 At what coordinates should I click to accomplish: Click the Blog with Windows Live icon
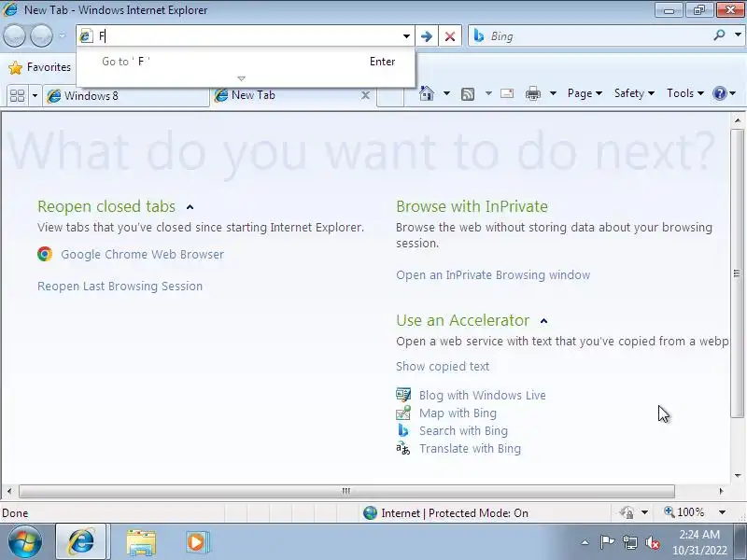tap(403, 395)
